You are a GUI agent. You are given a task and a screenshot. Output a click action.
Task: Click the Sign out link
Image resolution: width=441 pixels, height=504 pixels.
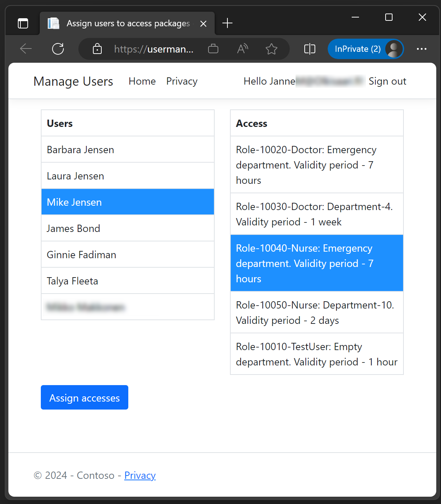387,81
